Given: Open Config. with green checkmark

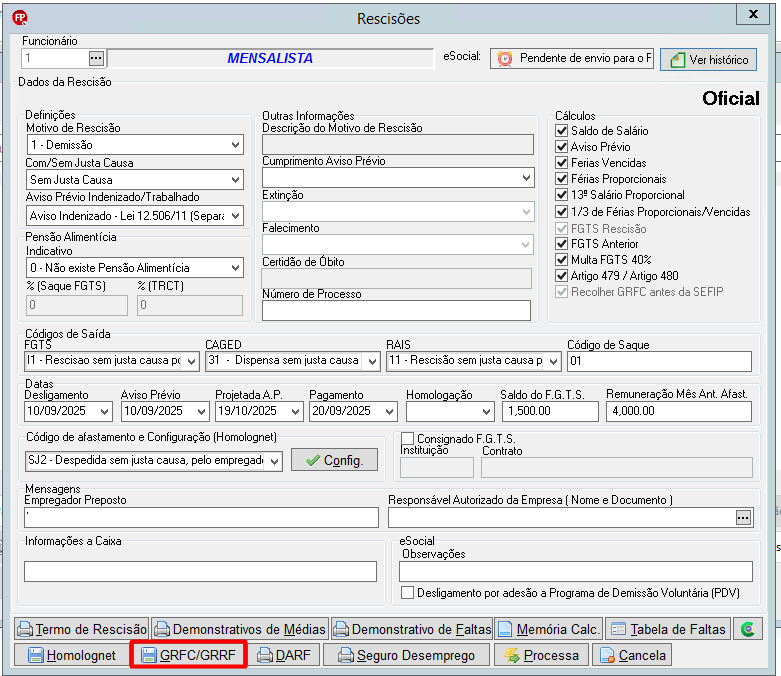Looking at the screenshot, I should click(334, 460).
